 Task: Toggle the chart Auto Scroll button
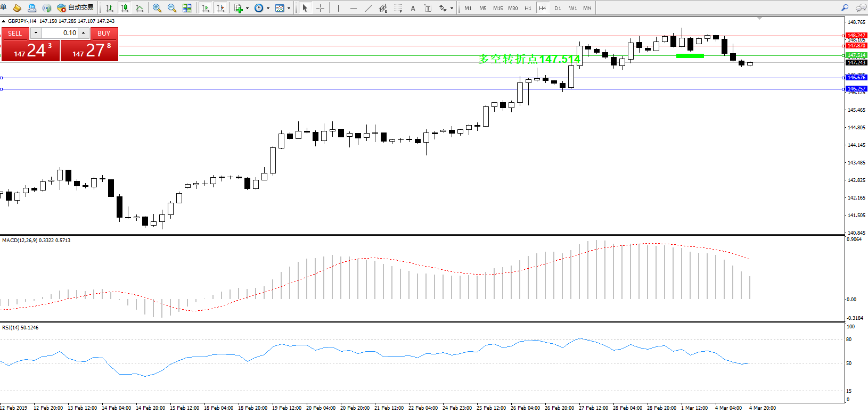(206, 8)
